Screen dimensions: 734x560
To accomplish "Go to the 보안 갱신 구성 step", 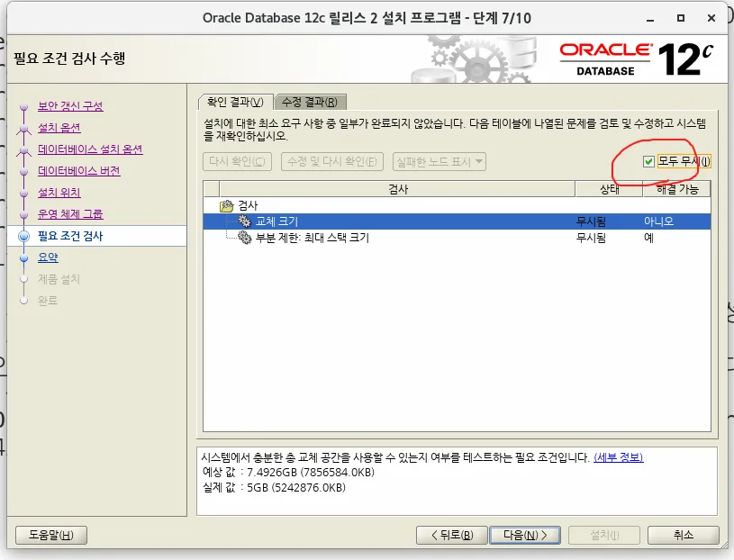I will tap(70, 106).
